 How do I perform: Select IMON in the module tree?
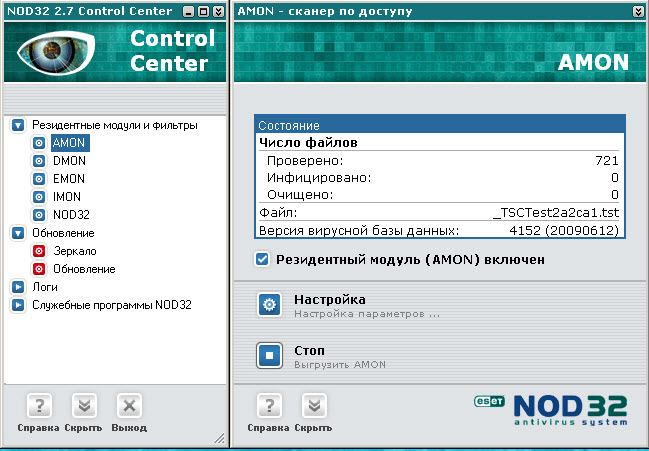click(67, 197)
